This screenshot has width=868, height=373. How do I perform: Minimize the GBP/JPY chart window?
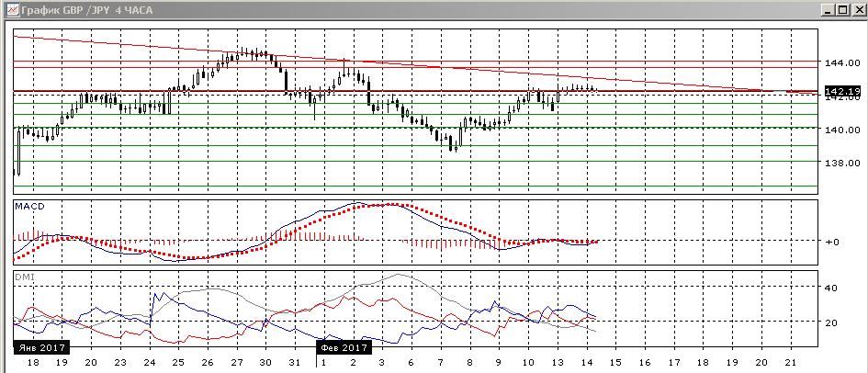pyautogui.click(x=829, y=10)
